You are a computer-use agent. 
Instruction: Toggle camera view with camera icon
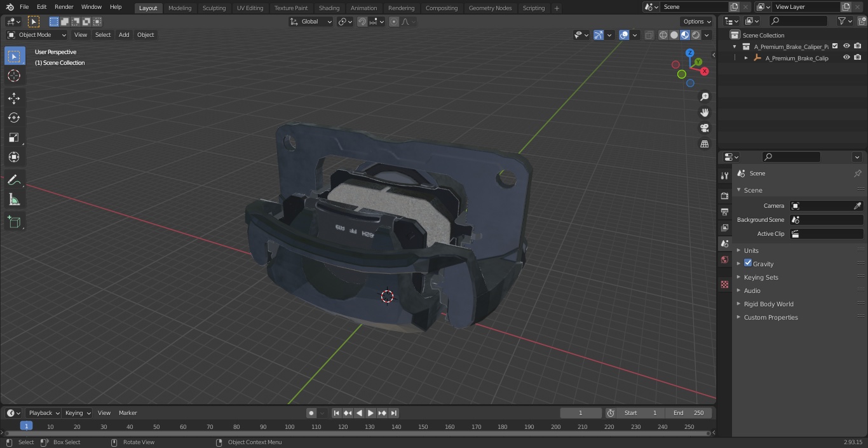click(x=704, y=128)
